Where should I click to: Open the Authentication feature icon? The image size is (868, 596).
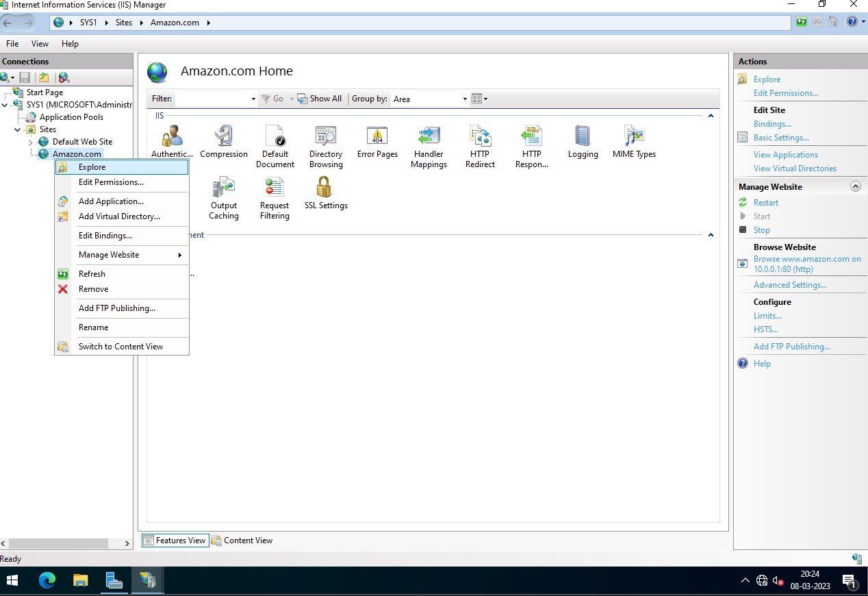(x=173, y=142)
